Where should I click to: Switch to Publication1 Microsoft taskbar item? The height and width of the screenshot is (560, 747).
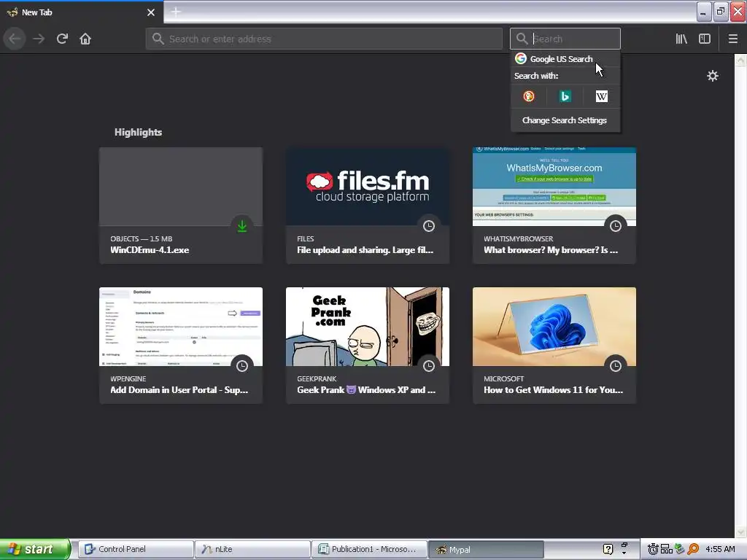pos(368,549)
